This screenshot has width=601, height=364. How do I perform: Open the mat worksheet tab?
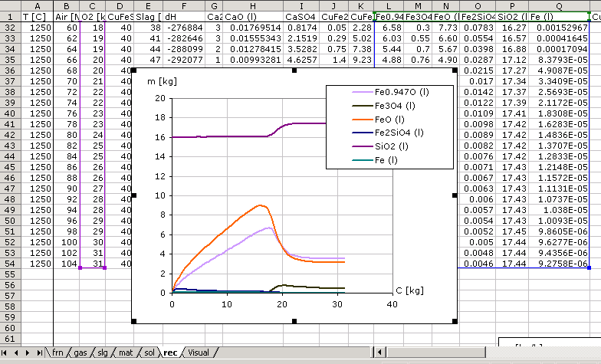(124, 353)
